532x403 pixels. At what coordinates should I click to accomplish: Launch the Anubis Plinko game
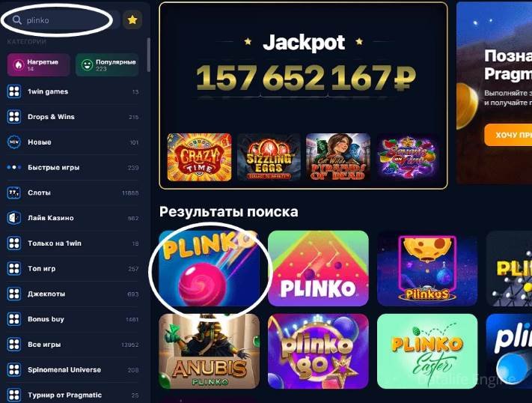pyautogui.click(x=210, y=351)
